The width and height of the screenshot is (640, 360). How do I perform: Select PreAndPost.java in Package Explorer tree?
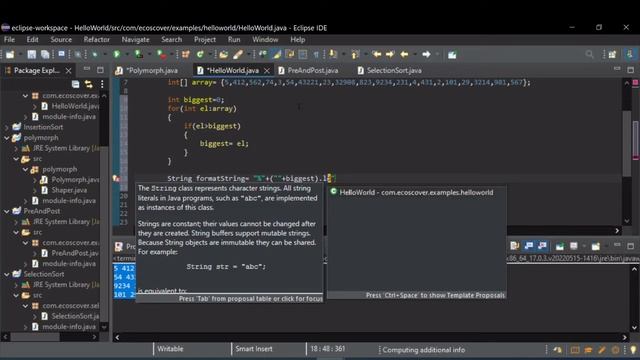click(75, 253)
